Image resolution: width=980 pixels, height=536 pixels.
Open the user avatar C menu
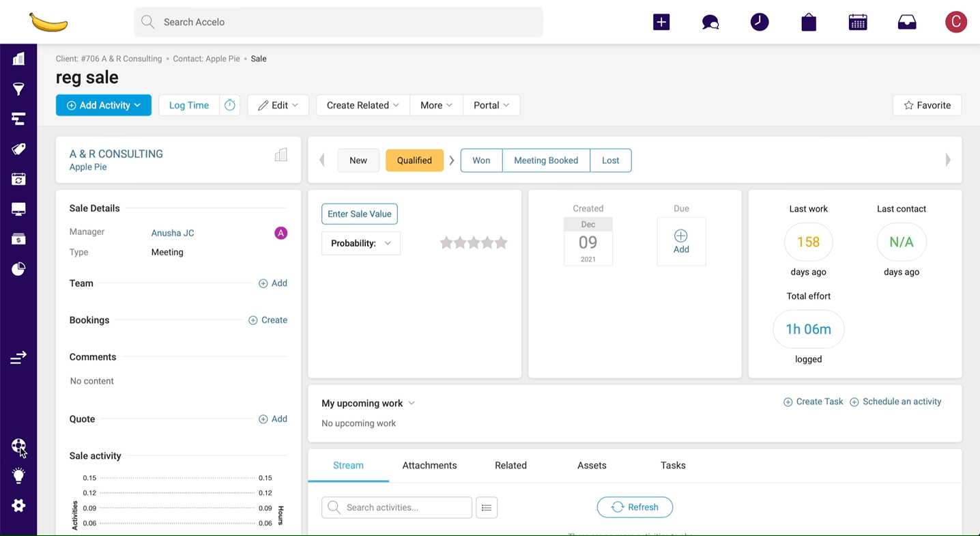coord(956,22)
